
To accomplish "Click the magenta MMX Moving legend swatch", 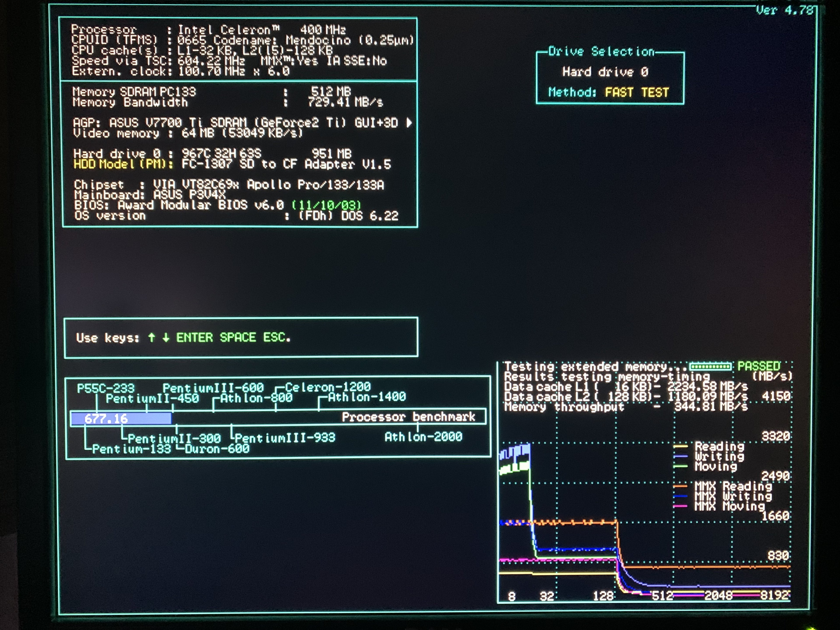I will (x=681, y=506).
